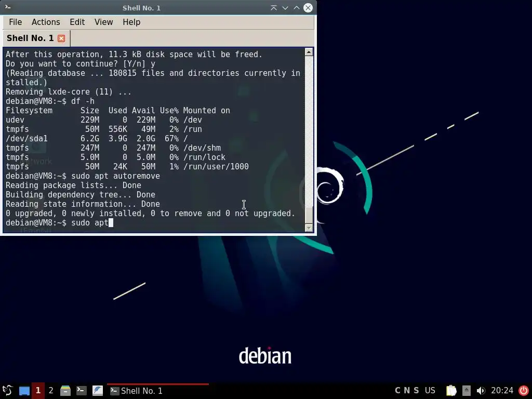Click the window menu icon in title bar
The height and width of the screenshot is (399, 532).
click(8, 7)
